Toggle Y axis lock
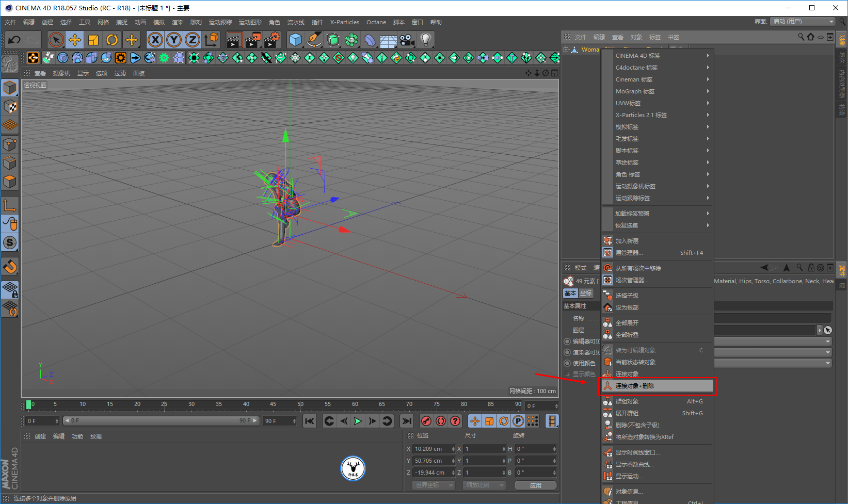848x504 pixels. pyautogui.click(x=174, y=40)
